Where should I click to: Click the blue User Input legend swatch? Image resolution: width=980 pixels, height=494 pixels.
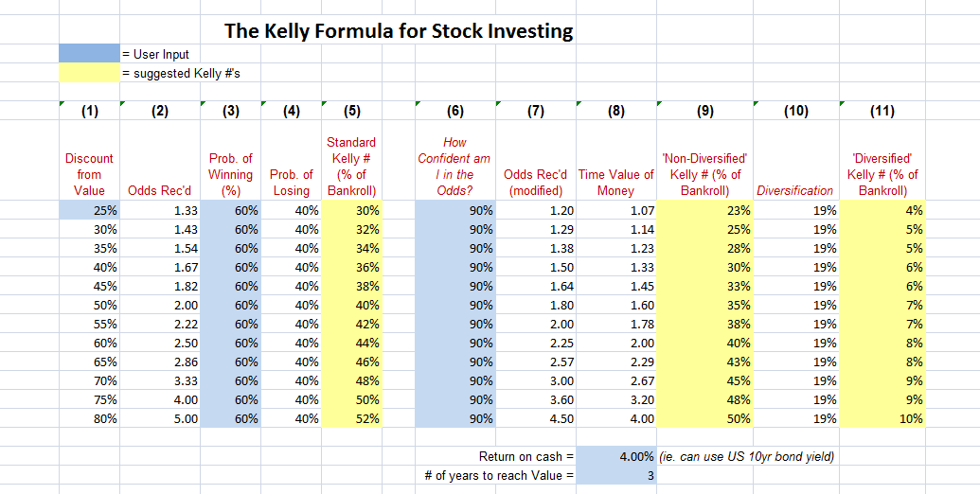(89, 54)
